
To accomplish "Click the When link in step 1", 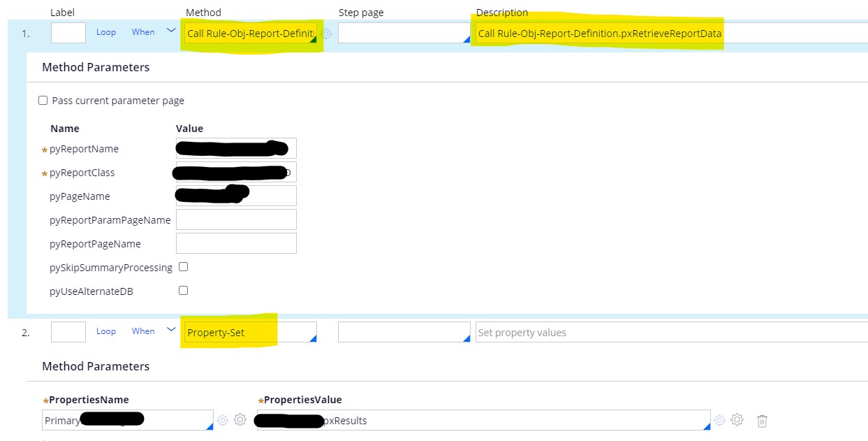I will (143, 32).
